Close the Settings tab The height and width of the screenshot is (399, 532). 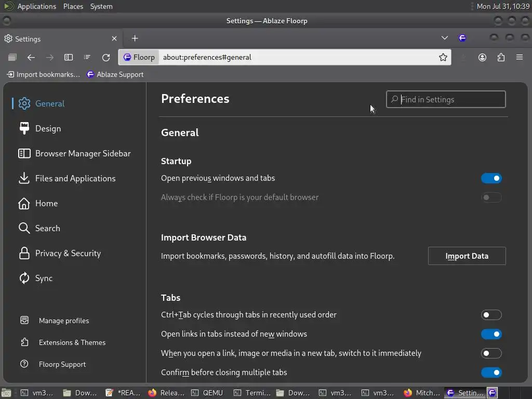(x=114, y=38)
